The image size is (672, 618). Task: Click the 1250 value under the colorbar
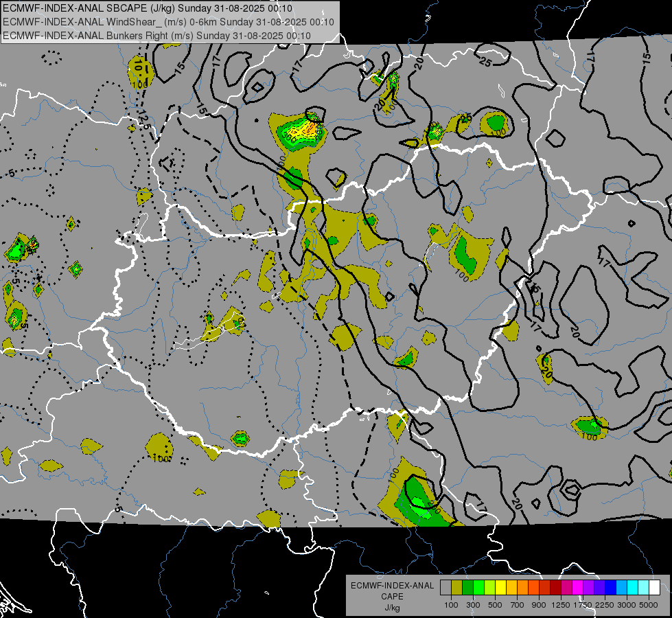[x=561, y=605]
